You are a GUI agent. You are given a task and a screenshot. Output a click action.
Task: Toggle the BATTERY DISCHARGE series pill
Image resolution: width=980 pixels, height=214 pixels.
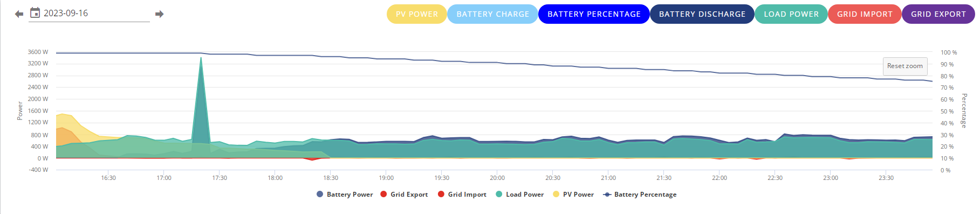point(702,14)
